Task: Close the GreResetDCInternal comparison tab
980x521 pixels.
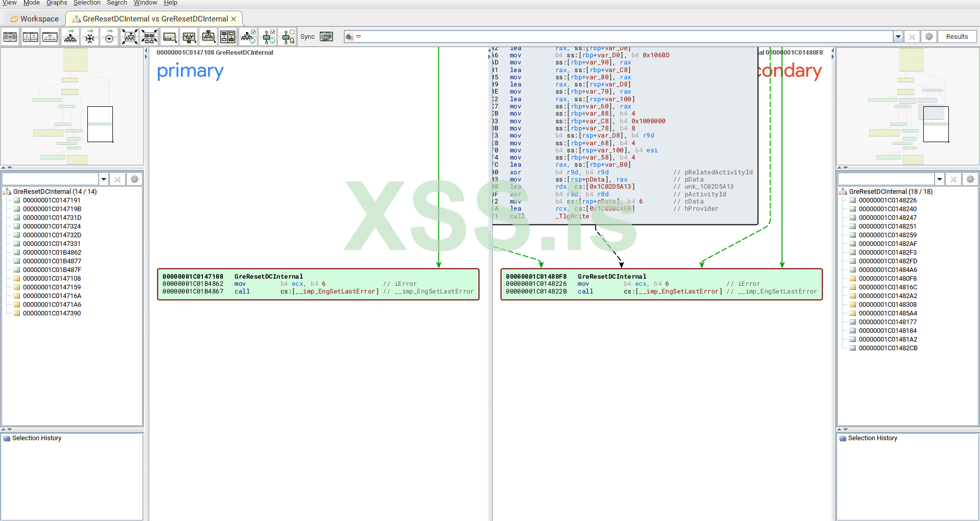Action: [x=234, y=19]
